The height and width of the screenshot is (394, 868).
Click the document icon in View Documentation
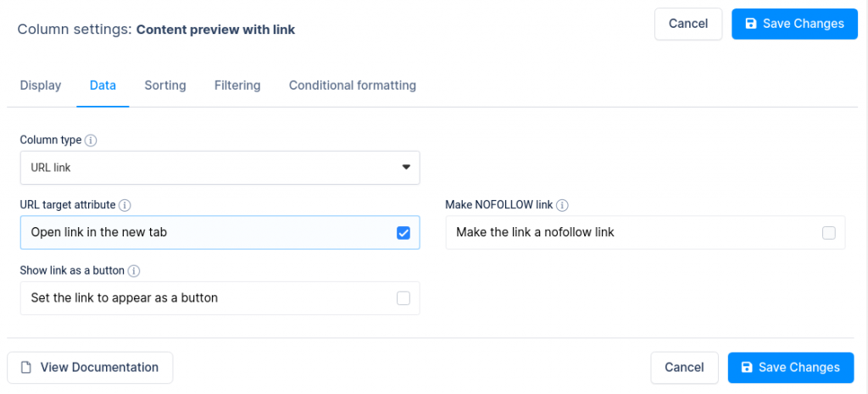[x=26, y=368]
